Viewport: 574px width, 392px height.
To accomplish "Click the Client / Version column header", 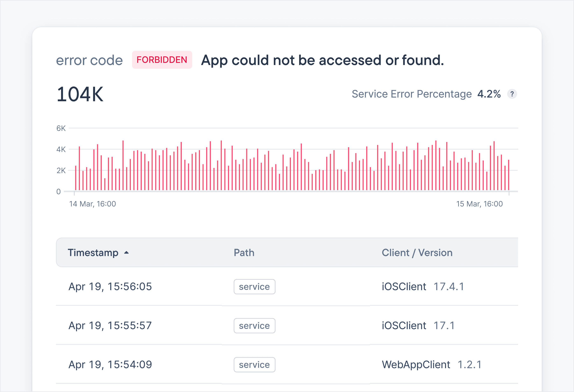I will click(417, 252).
